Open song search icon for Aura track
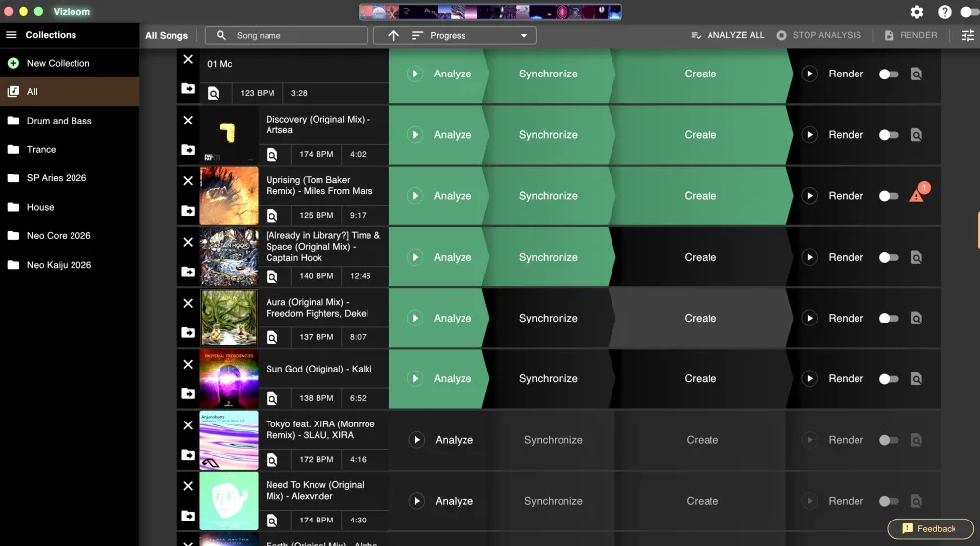The height and width of the screenshot is (546, 980). tap(271, 337)
